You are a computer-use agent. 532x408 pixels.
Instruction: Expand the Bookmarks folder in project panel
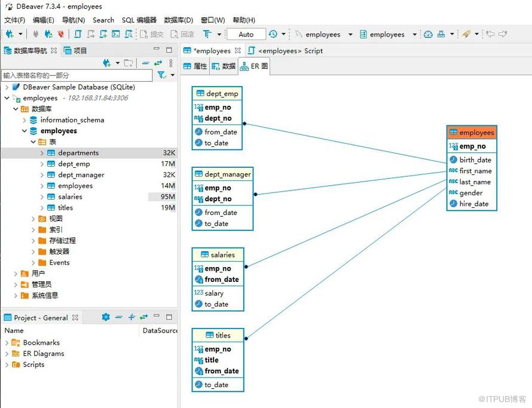[x=7, y=343]
